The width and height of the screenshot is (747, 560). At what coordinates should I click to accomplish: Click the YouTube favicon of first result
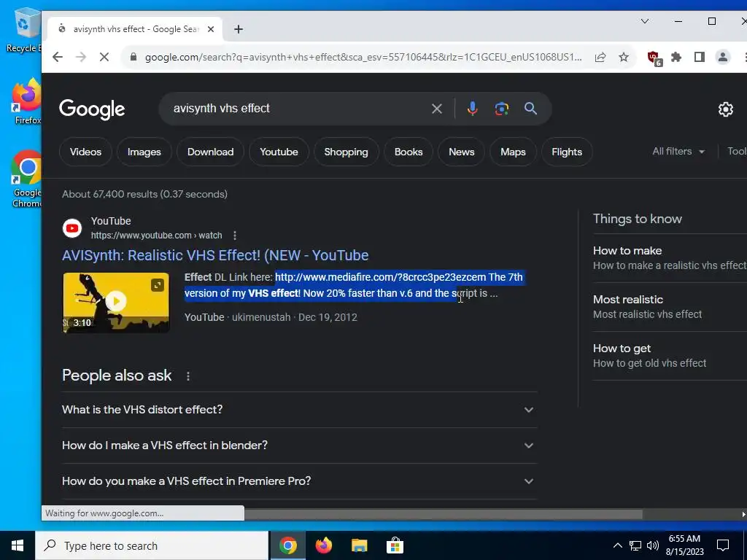click(x=72, y=228)
